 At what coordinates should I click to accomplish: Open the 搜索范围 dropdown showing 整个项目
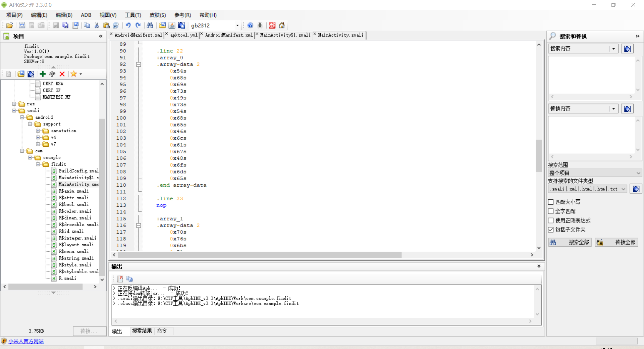[637, 172]
